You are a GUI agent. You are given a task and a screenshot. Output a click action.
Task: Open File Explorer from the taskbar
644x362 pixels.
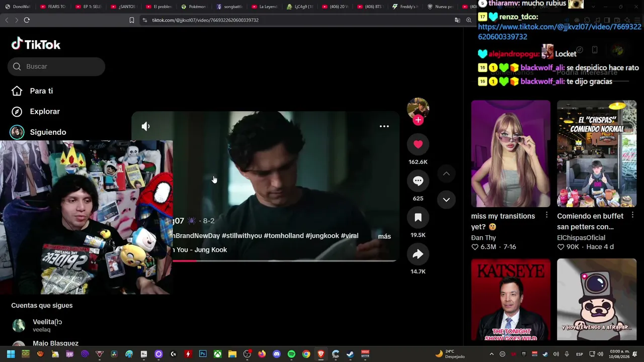coord(232,354)
